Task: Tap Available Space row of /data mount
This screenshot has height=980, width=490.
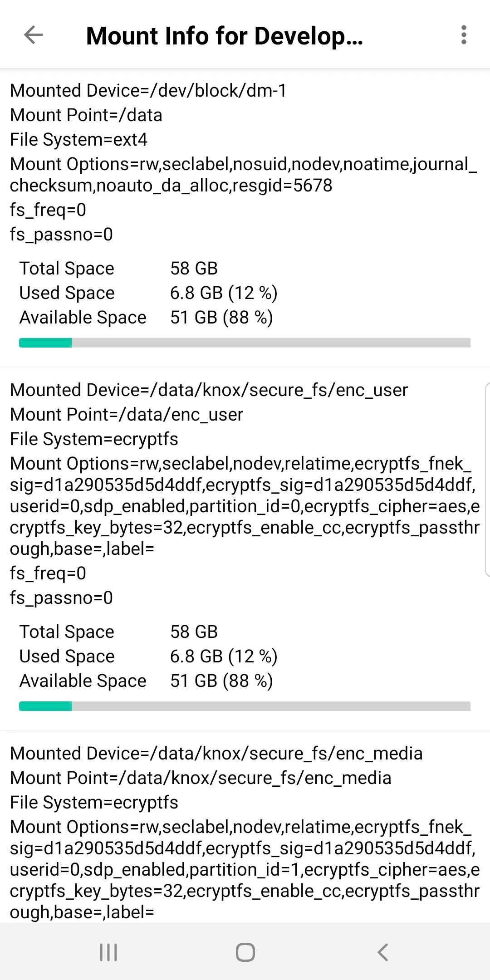Action: coord(146,318)
